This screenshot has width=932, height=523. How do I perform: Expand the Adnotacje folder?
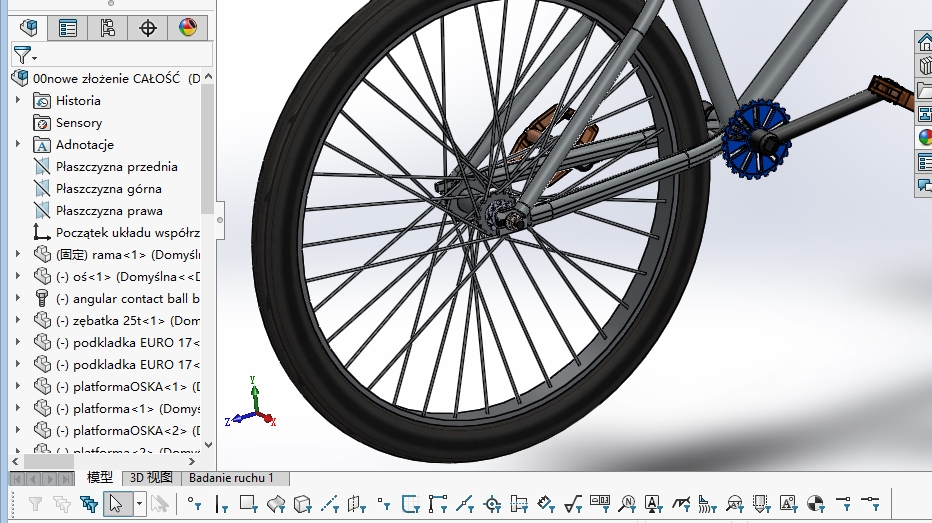coord(18,144)
